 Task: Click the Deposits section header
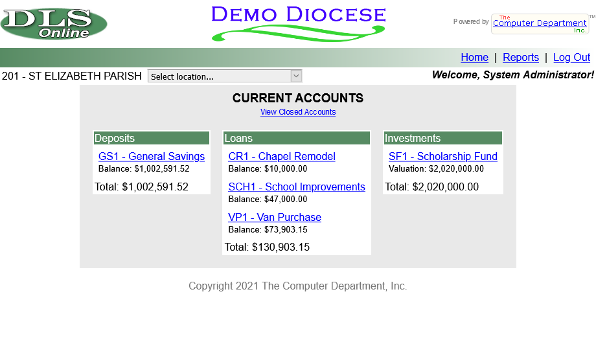point(152,138)
